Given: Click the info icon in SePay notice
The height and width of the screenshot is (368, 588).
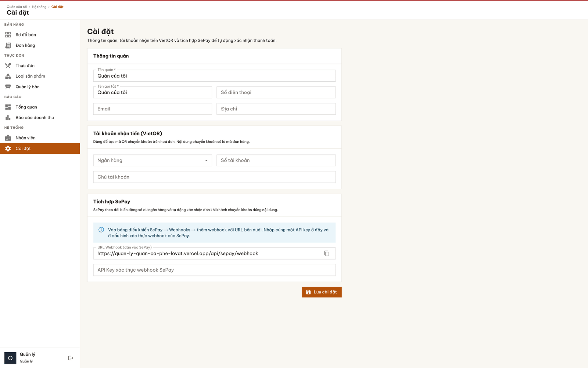Looking at the screenshot, I should click(101, 230).
